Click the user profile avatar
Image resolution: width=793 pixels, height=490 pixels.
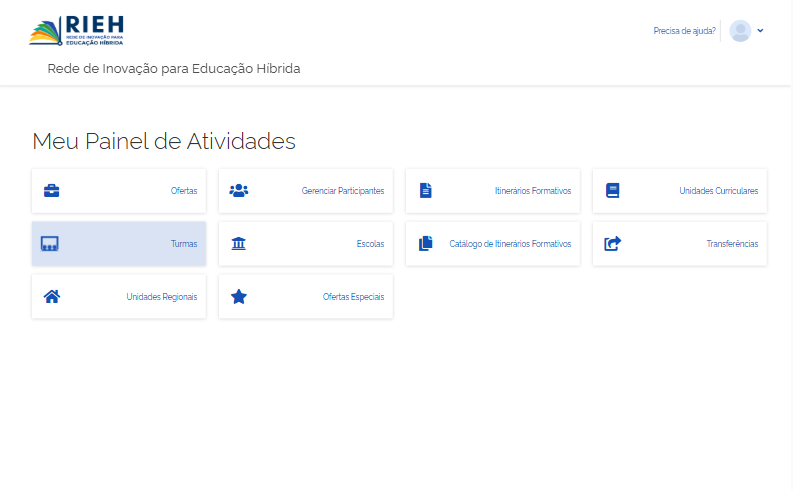(740, 31)
